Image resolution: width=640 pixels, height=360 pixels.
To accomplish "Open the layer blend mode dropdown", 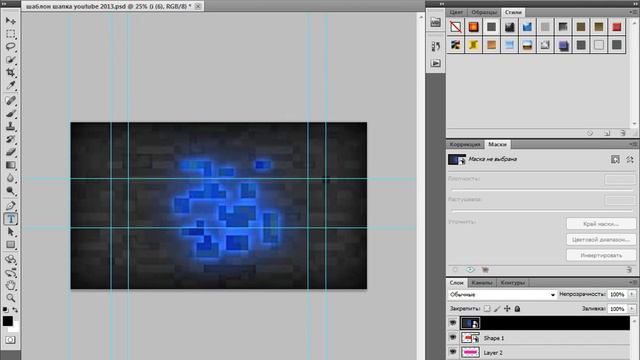I will point(502,294).
